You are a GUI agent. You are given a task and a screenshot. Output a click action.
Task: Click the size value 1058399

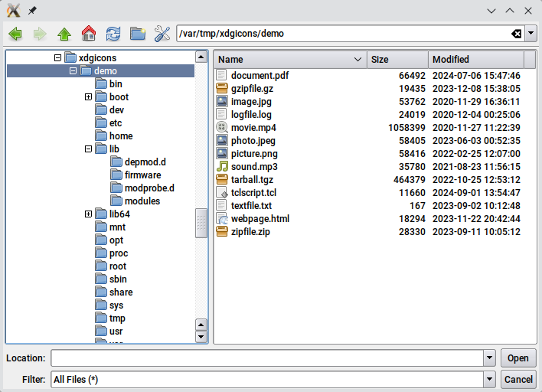coord(406,128)
